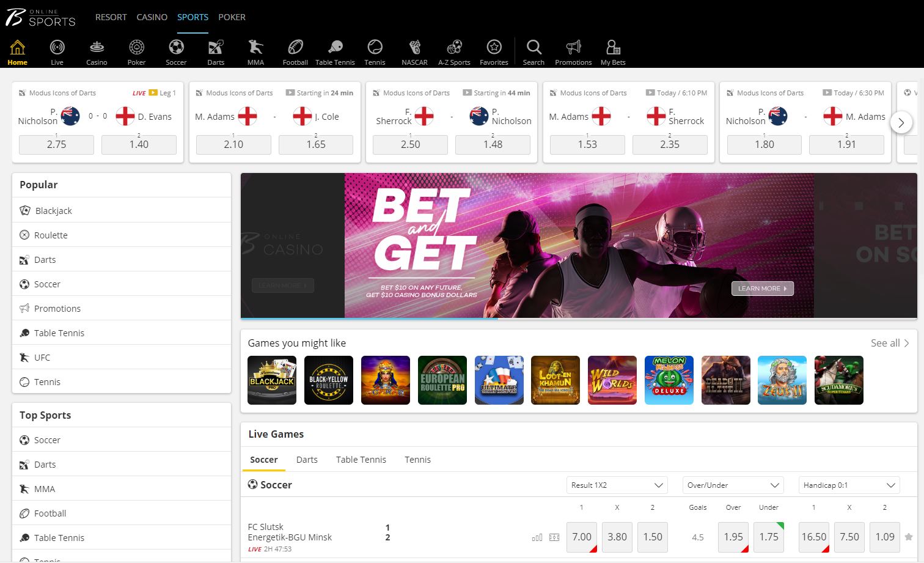Go to POKER in the top menu
Image resolution: width=924 pixels, height=563 pixels.
(232, 17)
